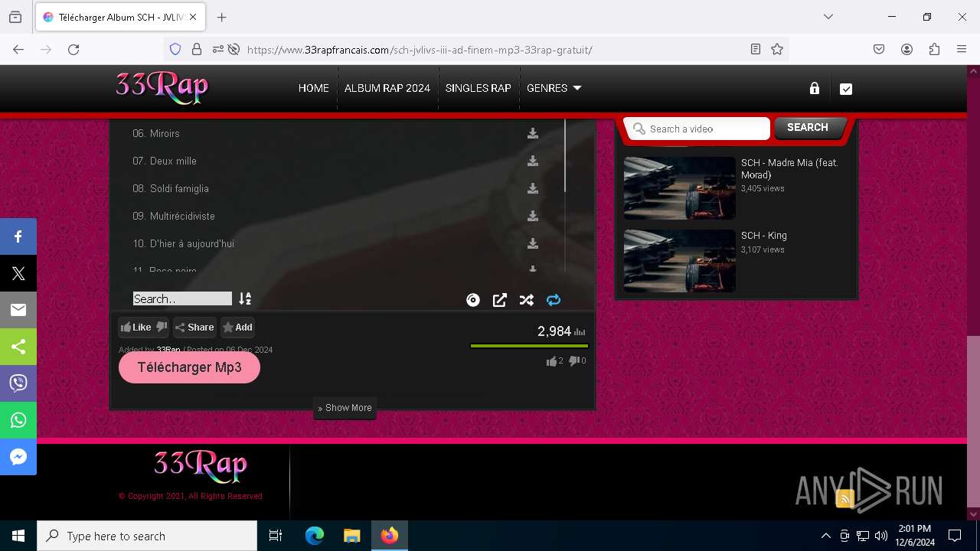
Task: Reload the page in Firefox
Action: coord(73,49)
